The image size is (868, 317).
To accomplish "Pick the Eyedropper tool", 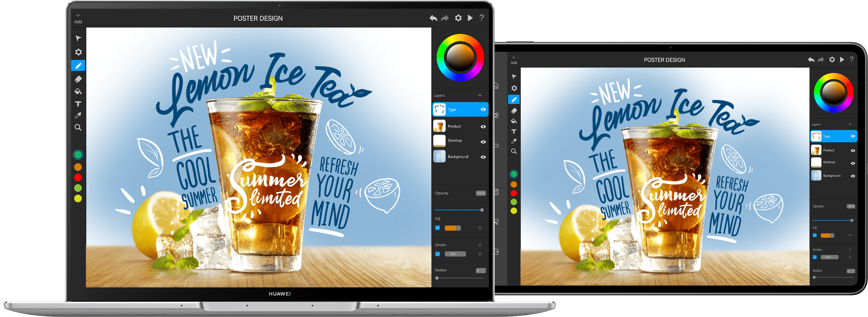I will tap(78, 115).
